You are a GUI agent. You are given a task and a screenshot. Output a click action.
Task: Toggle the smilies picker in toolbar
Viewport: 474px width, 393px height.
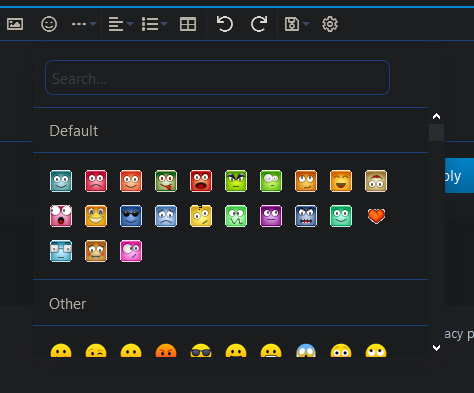pos(49,24)
